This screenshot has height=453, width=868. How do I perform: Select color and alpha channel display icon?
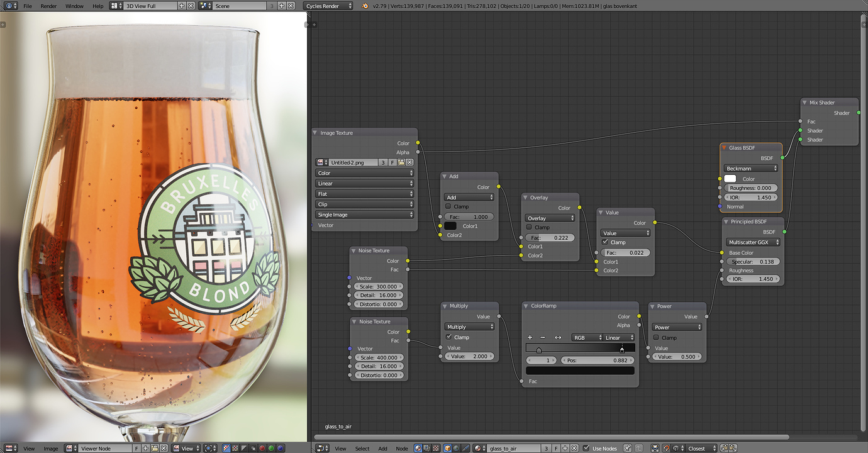tap(226, 448)
